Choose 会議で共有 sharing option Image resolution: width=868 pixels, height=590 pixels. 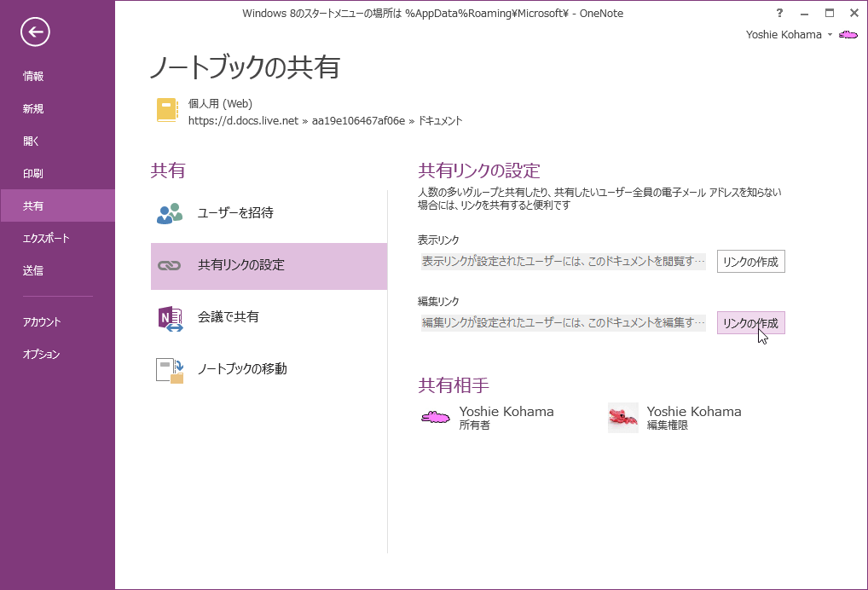269,318
